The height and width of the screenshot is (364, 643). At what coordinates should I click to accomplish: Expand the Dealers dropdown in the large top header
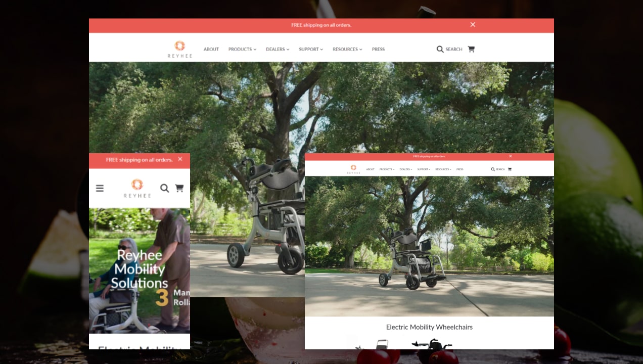[x=278, y=50]
